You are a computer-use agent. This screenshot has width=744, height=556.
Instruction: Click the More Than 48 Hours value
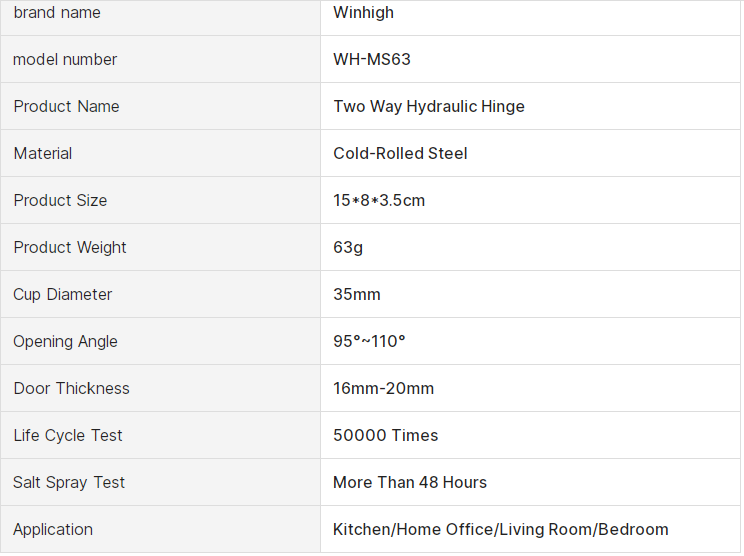click(x=410, y=483)
